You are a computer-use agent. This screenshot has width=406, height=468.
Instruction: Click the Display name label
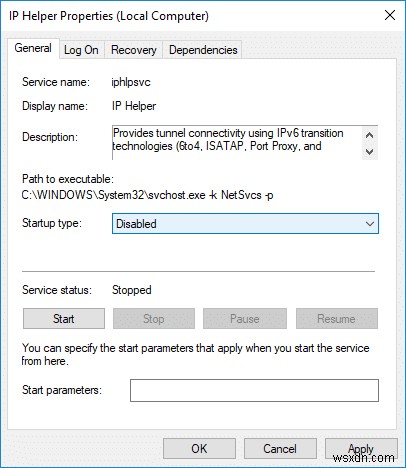pos(55,106)
